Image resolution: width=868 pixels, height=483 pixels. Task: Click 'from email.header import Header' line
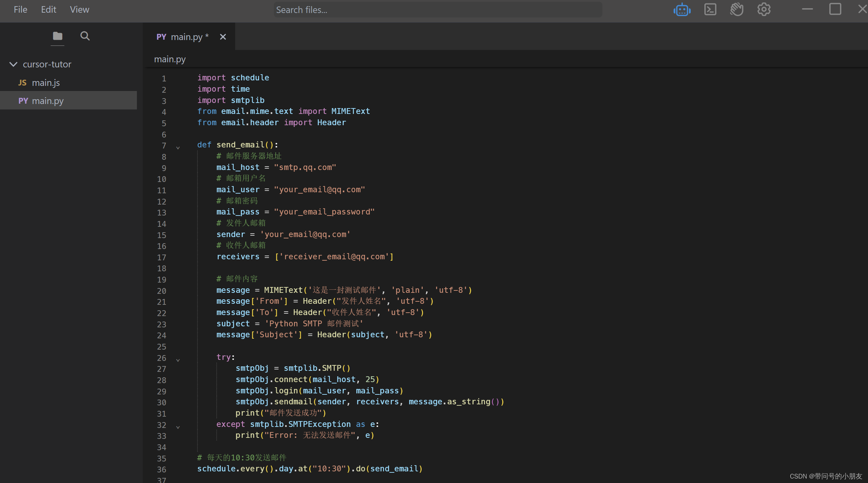271,122
